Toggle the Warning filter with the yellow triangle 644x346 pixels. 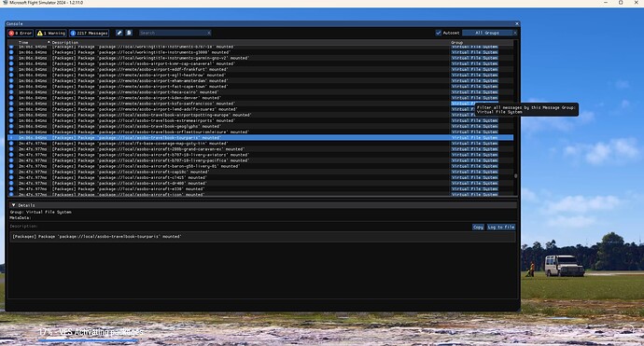51,33
